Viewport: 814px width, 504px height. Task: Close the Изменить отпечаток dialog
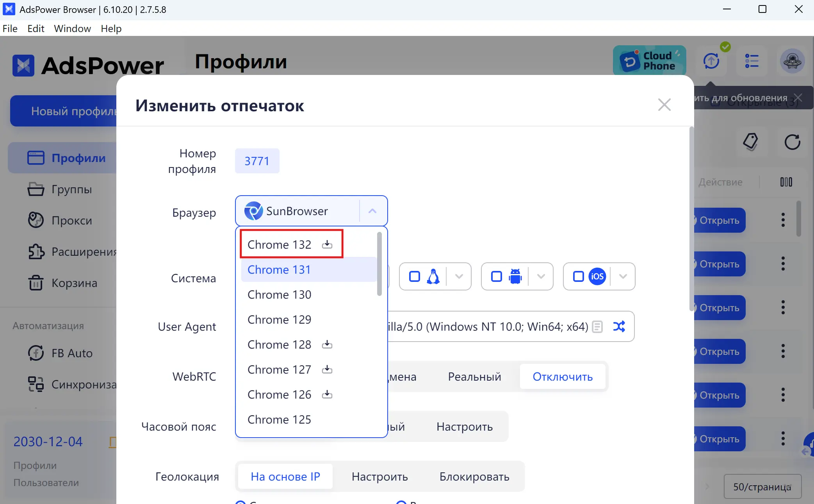point(664,105)
